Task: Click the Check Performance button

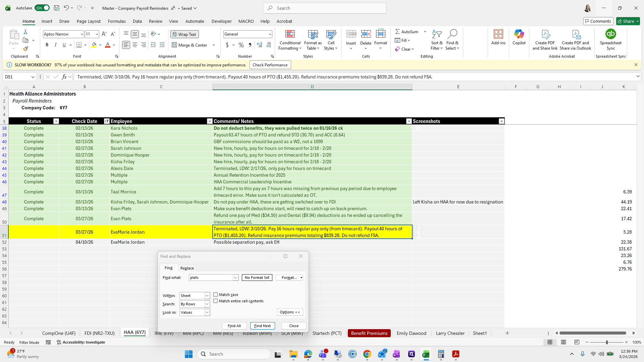Action: [270, 65]
